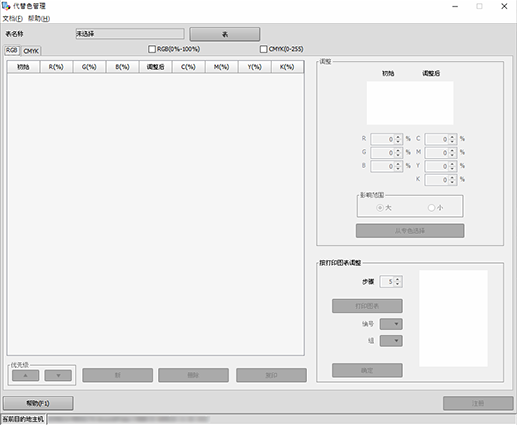Image resolution: width=517 pixels, height=425 pixels.
Task: Click the app icon in title bar
Action: pyautogui.click(x=6, y=6)
